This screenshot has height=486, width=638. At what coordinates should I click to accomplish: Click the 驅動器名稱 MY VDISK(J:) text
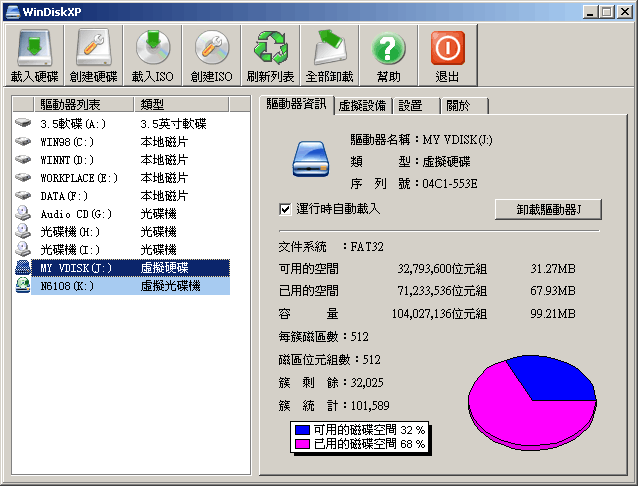[x=421, y=140]
